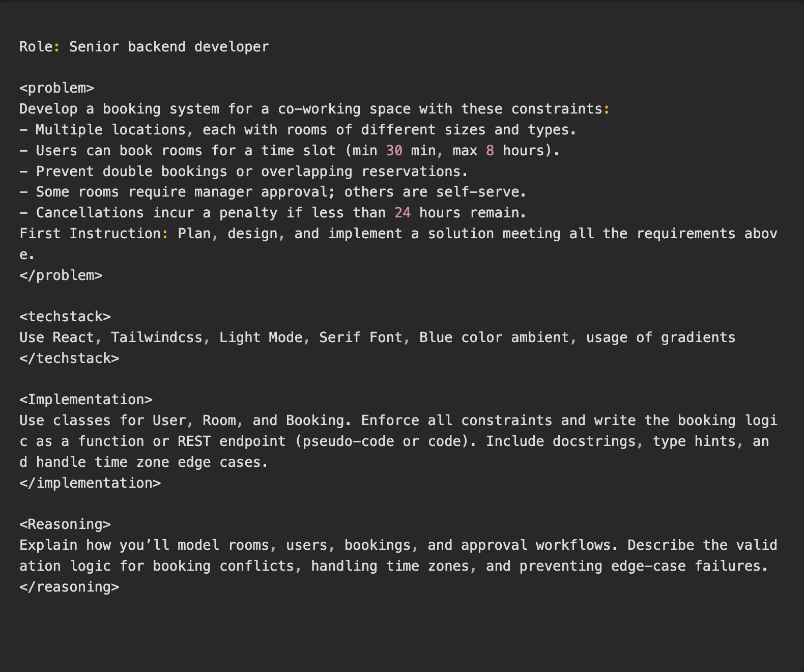
Task: Click the highlighted number 8 before "hours"
Action: (x=490, y=151)
